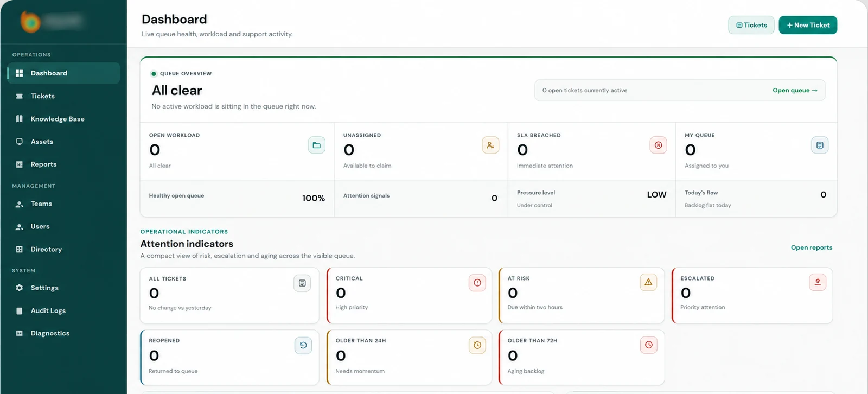Click the Immediate attention text
The height and width of the screenshot is (394, 868).
pos(545,166)
